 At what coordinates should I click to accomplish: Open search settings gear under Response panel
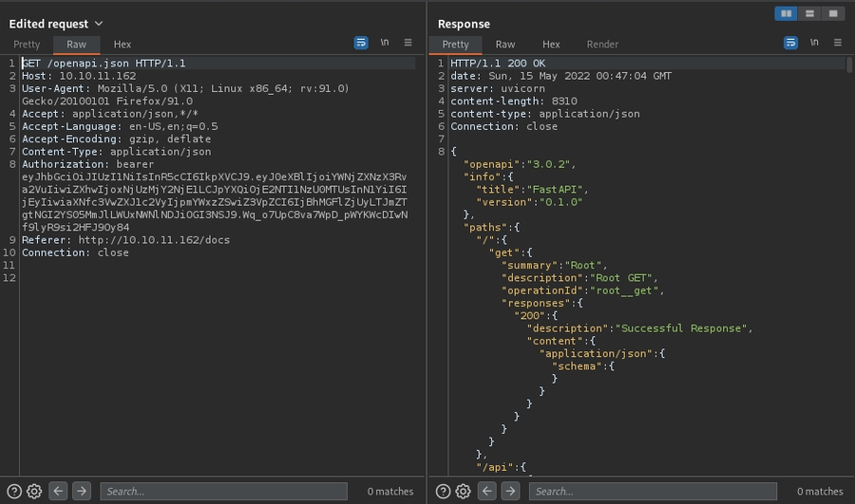click(x=463, y=491)
